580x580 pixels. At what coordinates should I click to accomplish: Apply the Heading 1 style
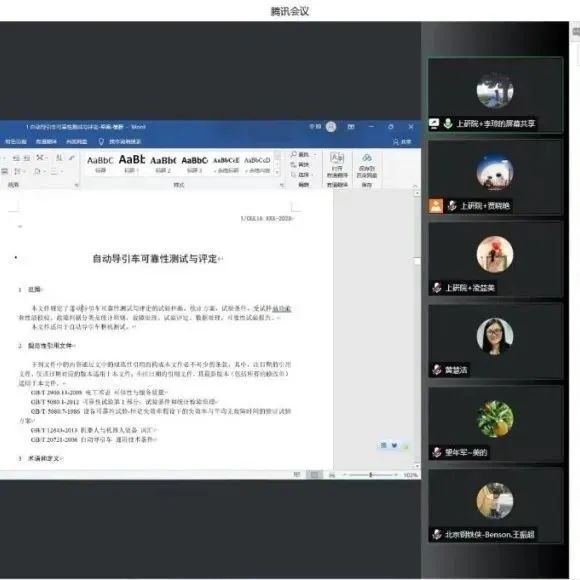(x=132, y=164)
